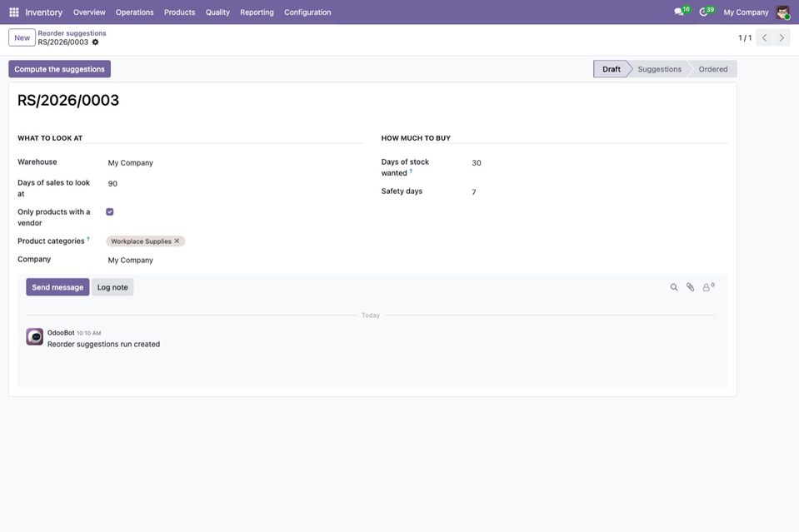Screen dimensions: 799x532
Task: Attach files using the paperclip icon
Action: (x=690, y=287)
